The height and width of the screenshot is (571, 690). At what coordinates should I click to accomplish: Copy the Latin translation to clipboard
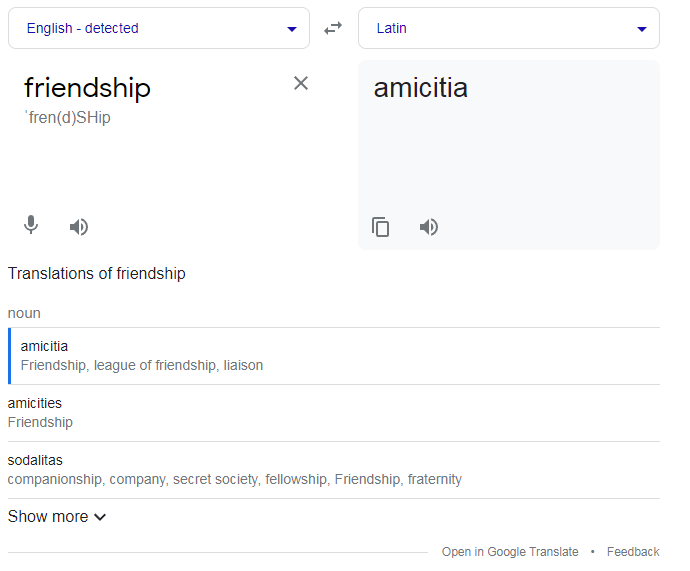pos(380,227)
